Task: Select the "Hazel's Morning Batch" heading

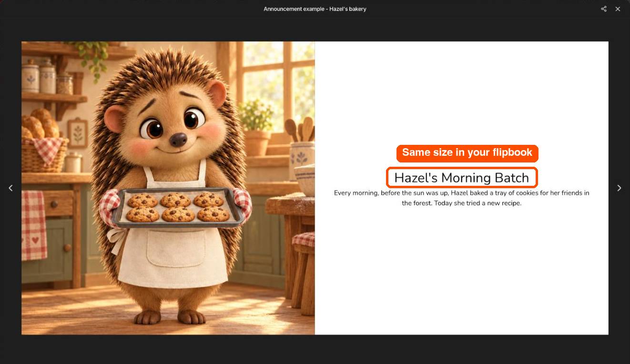Action: click(x=462, y=178)
